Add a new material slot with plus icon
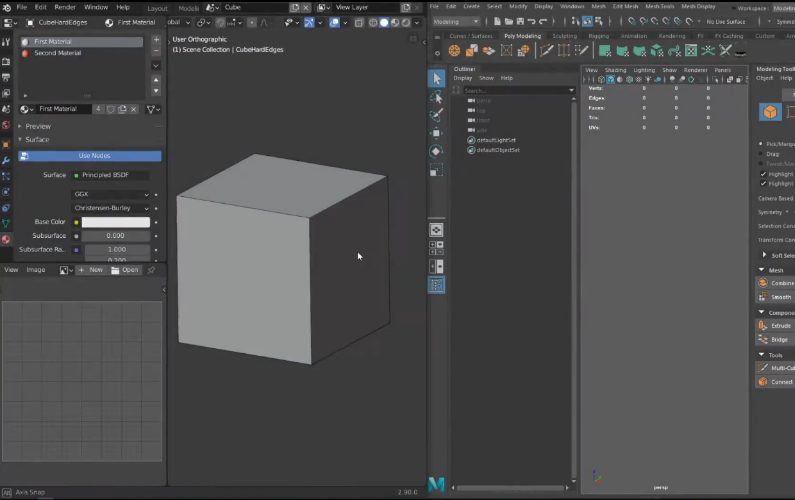This screenshot has height=500, width=795. click(156, 40)
